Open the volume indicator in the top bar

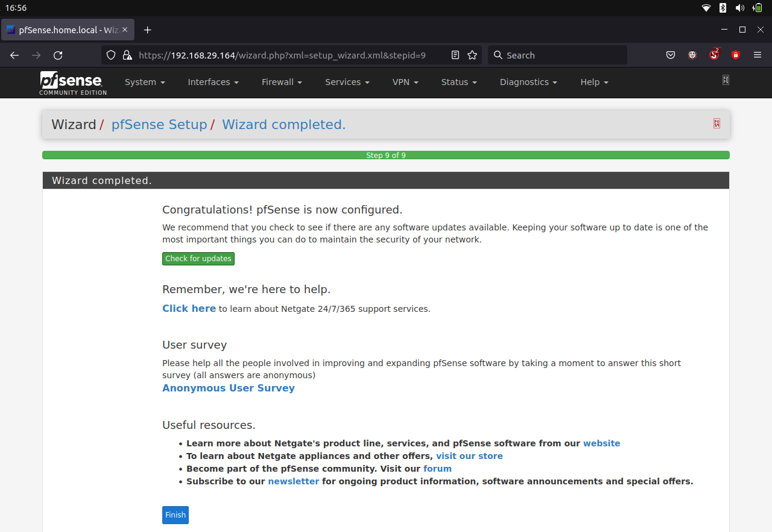pos(739,8)
